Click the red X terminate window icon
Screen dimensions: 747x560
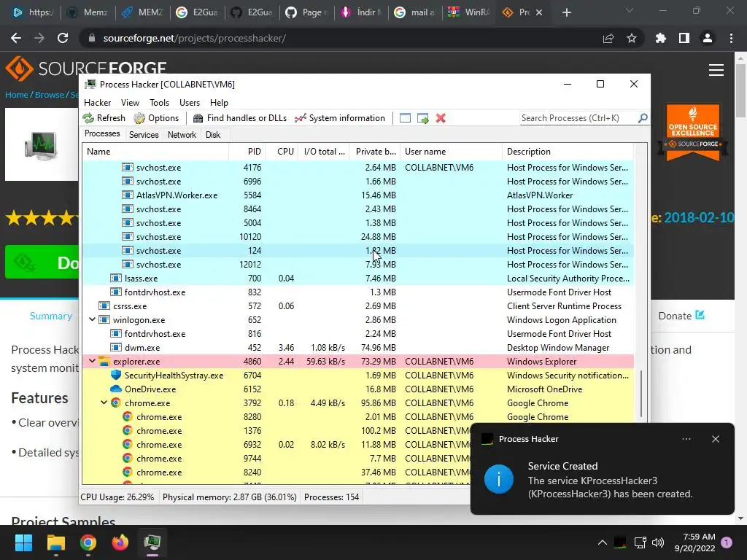(441, 118)
